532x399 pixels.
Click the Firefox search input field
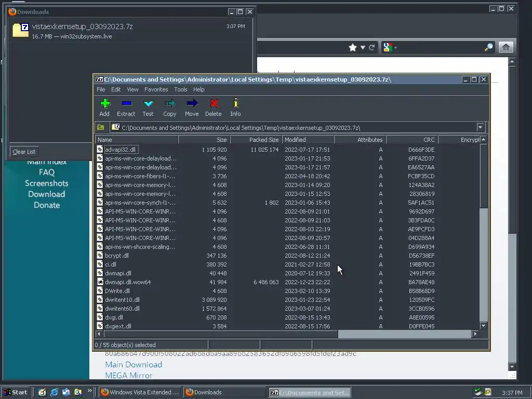(x=440, y=47)
